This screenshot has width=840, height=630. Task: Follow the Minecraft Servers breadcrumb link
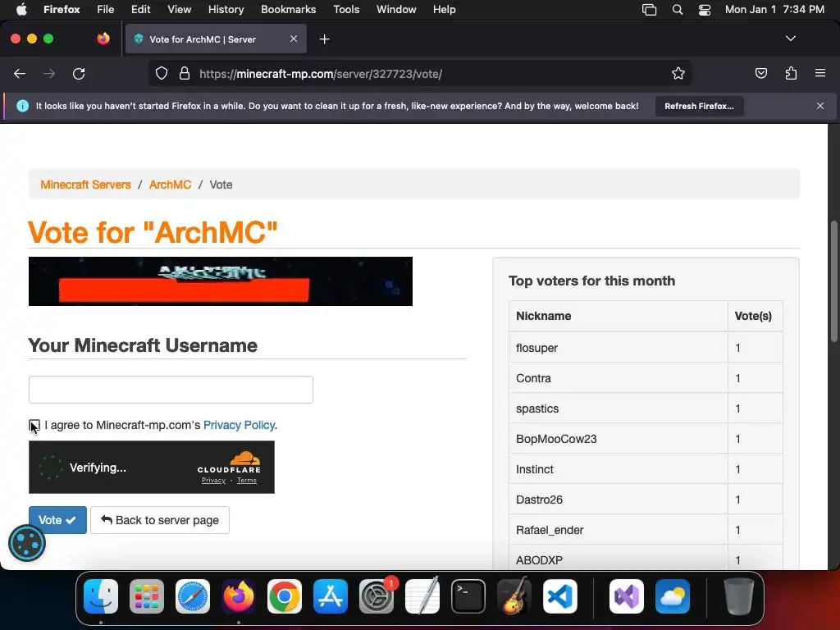(x=85, y=185)
